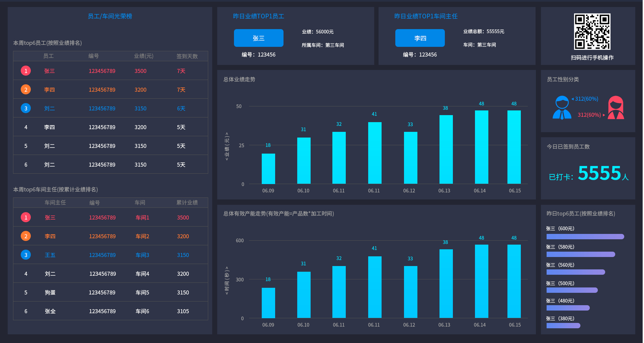Screen dimensions: 644x343
Task: Click the 李四 top workshop director button
Action: tap(420, 38)
